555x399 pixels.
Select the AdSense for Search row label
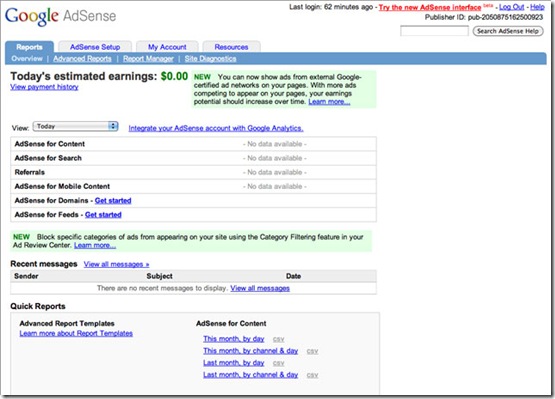coord(48,158)
